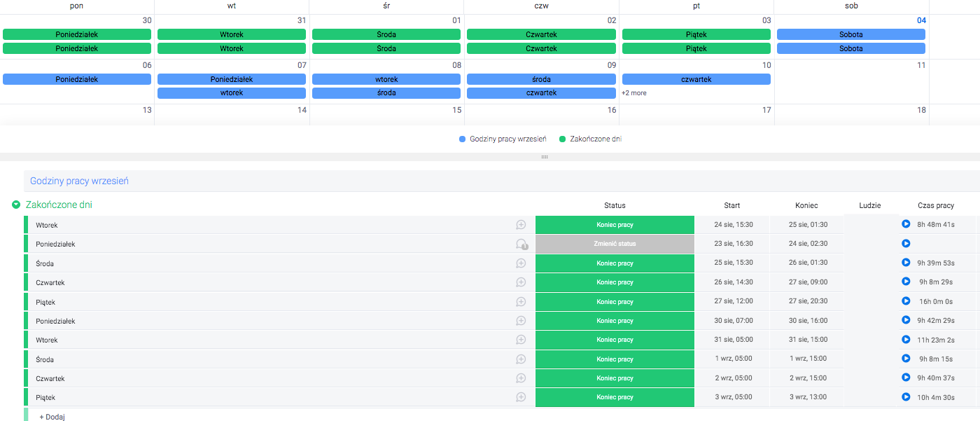Start time tracking for row showing 8h 48m 41s
Screen dimensions: 980x421
click(906, 224)
